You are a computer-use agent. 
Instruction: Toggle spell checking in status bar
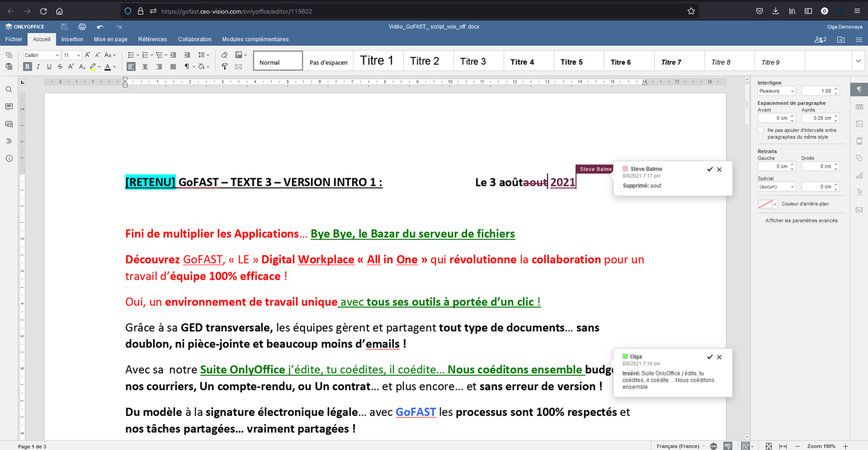(x=728, y=446)
